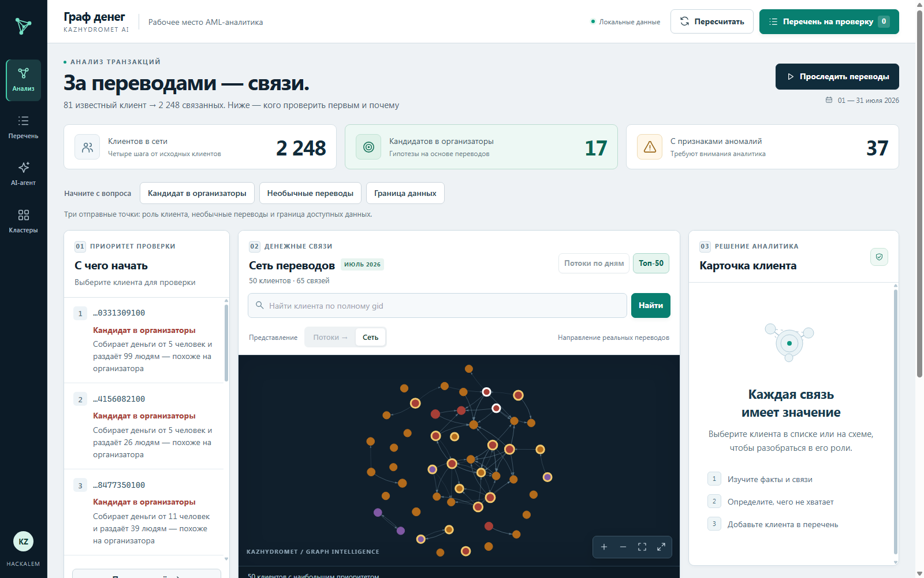Click the Локальные данные status indicator
924x578 pixels.
click(625, 22)
